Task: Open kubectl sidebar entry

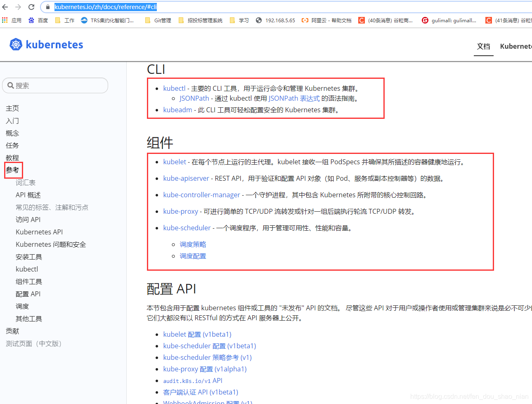Action: click(27, 269)
